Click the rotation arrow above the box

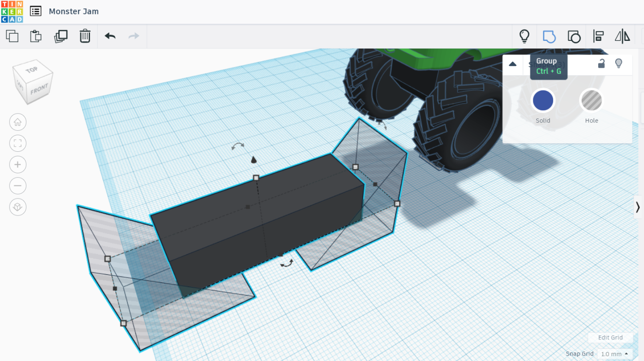[238, 145]
